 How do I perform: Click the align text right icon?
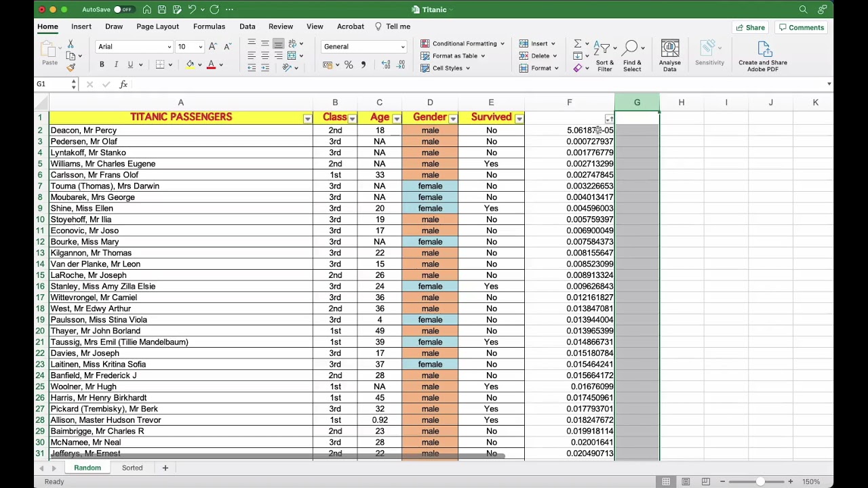[x=279, y=56]
